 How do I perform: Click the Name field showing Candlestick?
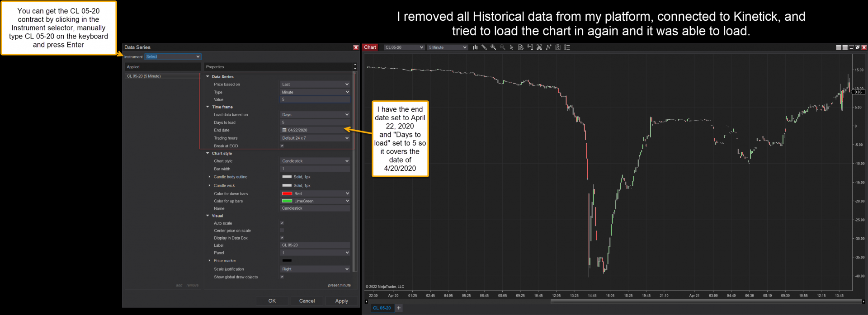tap(315, 208)
